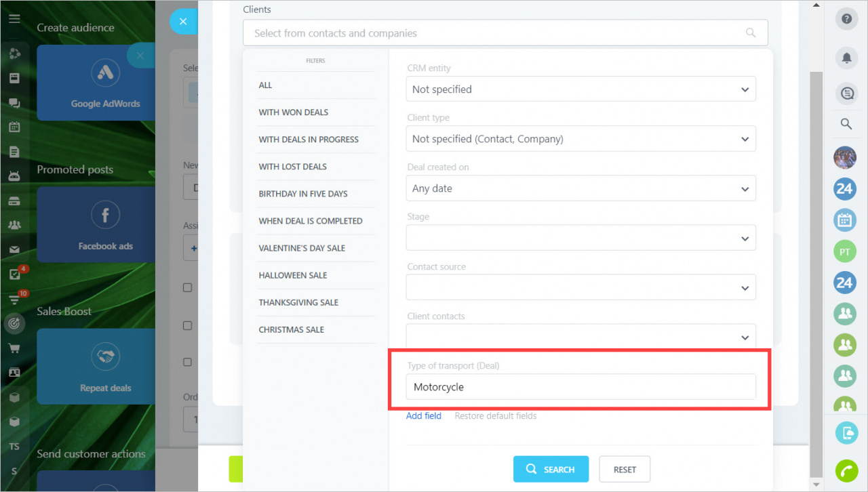Viewport: 868px width, 492px height.
Task: Open the Deal created on dropdown
Action: coord(580,188)
